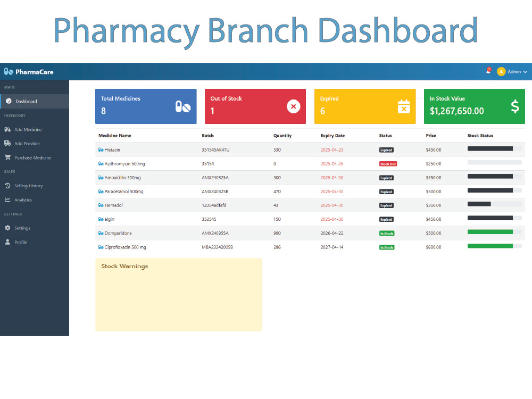
Task: Open the Profile sidebar link
Action: pos(35,242)
